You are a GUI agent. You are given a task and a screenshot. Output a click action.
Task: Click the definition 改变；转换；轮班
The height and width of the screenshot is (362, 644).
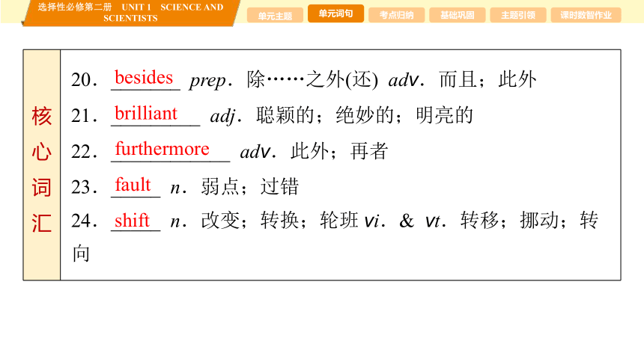(x=279, y=221)
